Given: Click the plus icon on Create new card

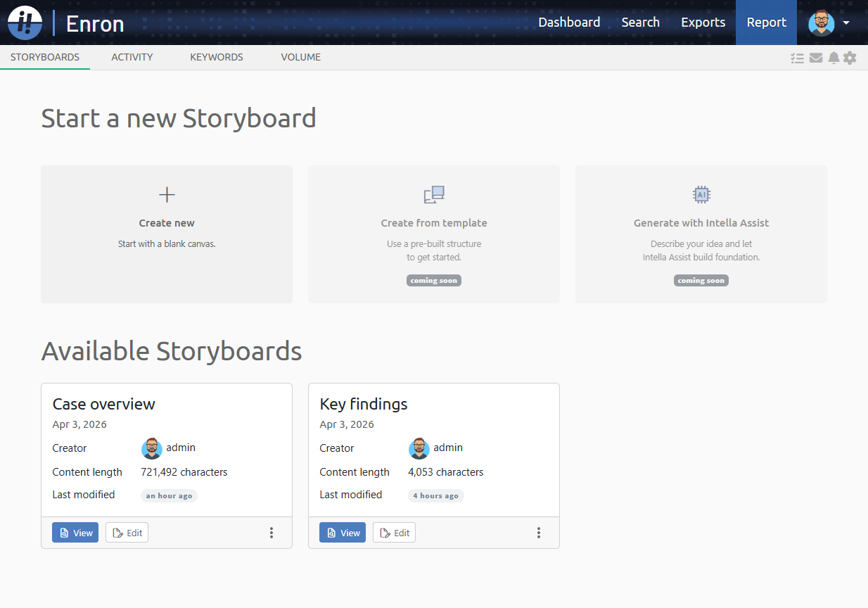Looking at the screenshot, I should pyautogui.click(x=166, y=194).
